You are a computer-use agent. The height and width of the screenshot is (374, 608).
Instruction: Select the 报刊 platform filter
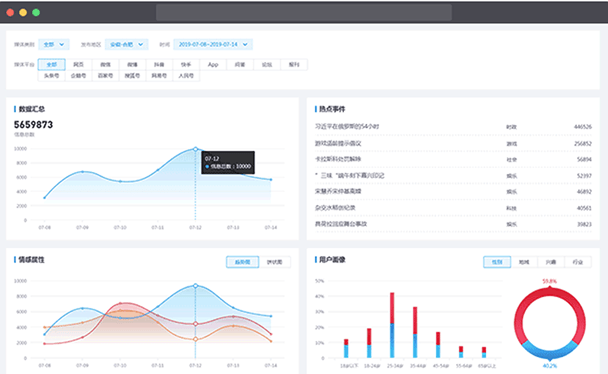[294, 64]
